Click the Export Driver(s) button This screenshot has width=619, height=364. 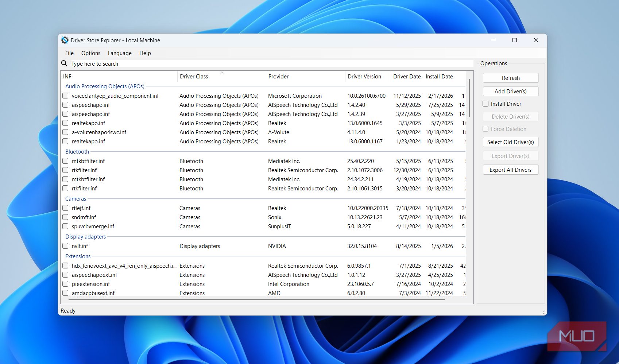511,156
